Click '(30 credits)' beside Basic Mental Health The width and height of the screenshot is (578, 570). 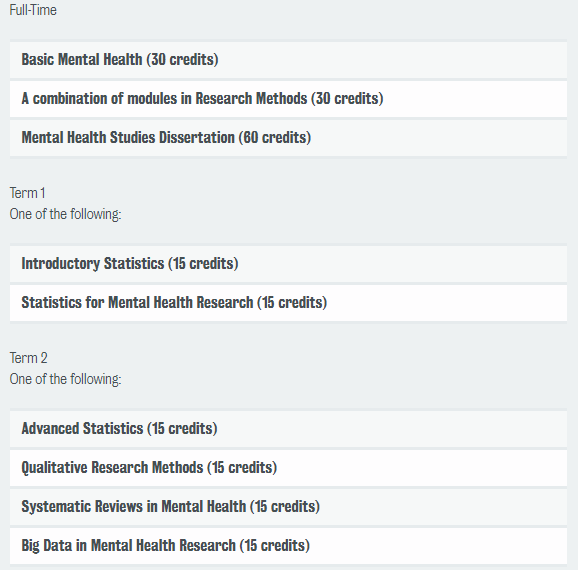coord(182,59)
